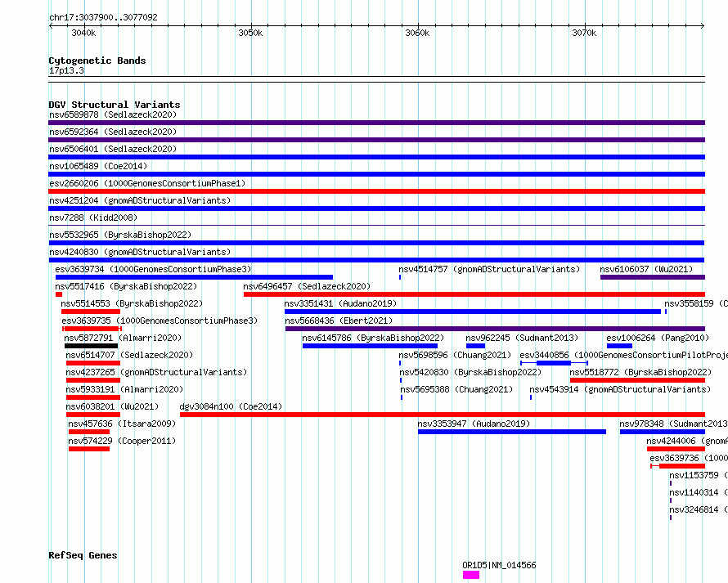728x583 pixels.
Task: Select nsv457636 (Itsara2009) label
Action: click(x=122, y=424)
